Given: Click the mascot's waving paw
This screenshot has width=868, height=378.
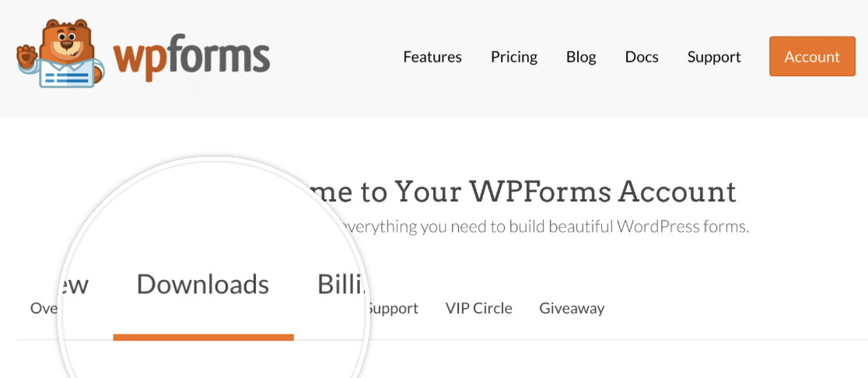Looking at the screenshot, I should 27,56.
